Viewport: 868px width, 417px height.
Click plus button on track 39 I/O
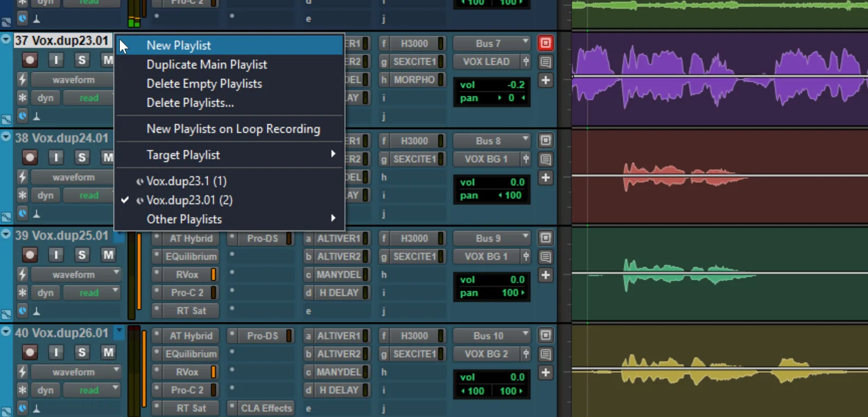545,275
